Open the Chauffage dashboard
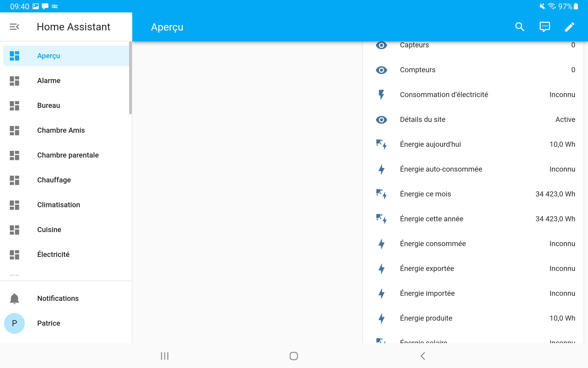Image resolution: width=588 pixels, height=368 pixels. coord(66,180)
